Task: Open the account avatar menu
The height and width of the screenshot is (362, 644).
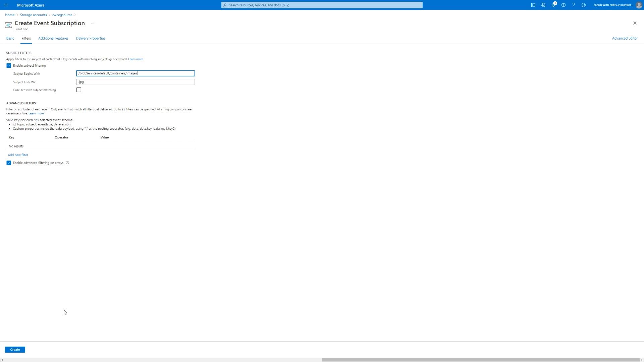Action: coord(639,5)
